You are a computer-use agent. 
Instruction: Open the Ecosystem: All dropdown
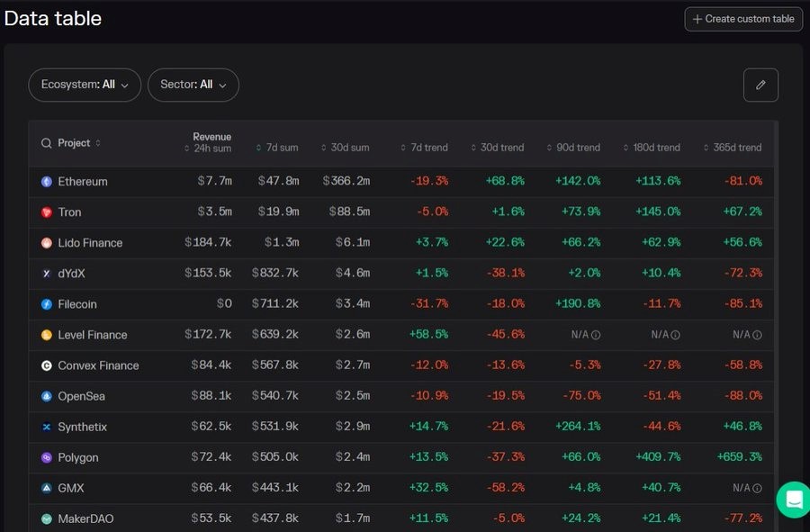85,85
